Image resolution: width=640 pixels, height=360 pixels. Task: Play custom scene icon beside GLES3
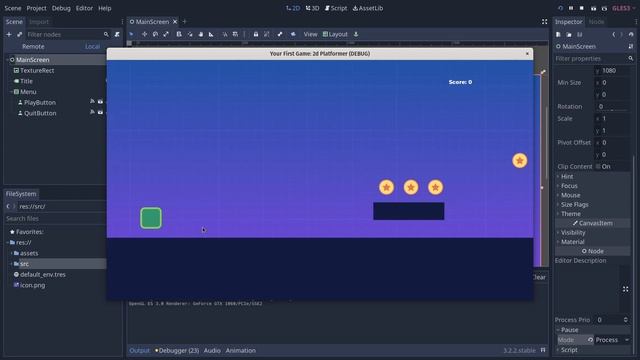coord(604,8)
